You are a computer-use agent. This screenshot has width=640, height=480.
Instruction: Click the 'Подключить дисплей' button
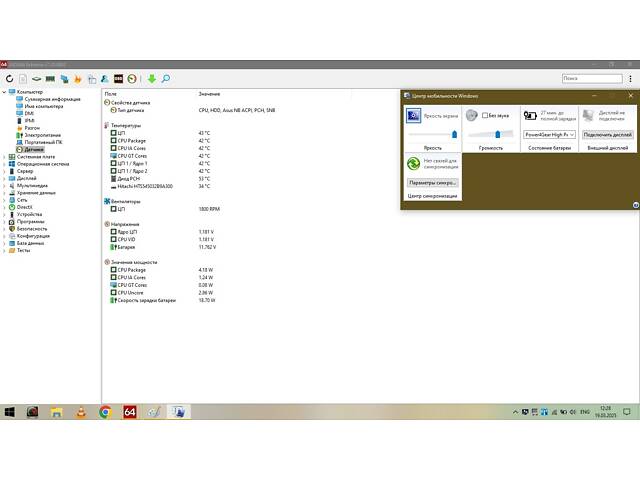tap(607, 134)
